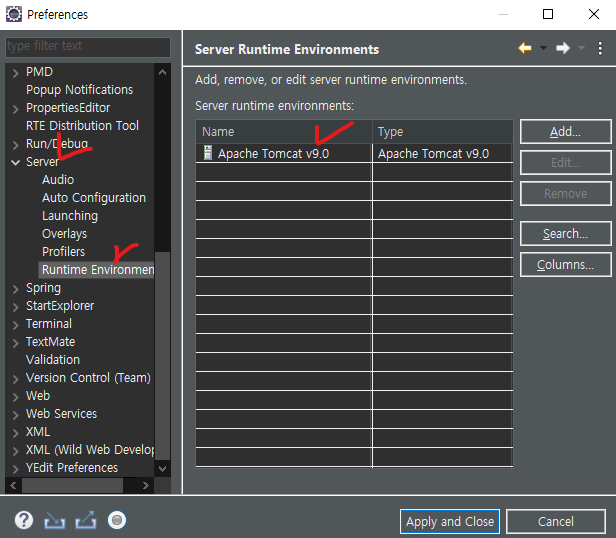This screenshot has width=616, height=538.
Task: Click the tree scroll up arrow
Action: click(x=162, y=72)
